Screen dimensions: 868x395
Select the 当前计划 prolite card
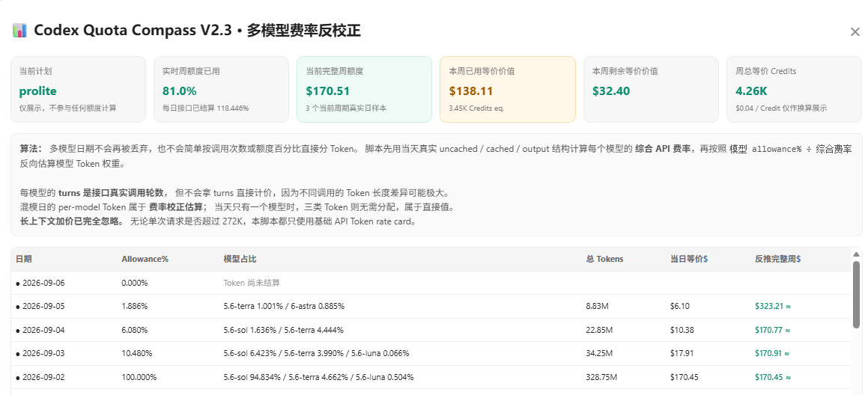[x=78, y=89]
